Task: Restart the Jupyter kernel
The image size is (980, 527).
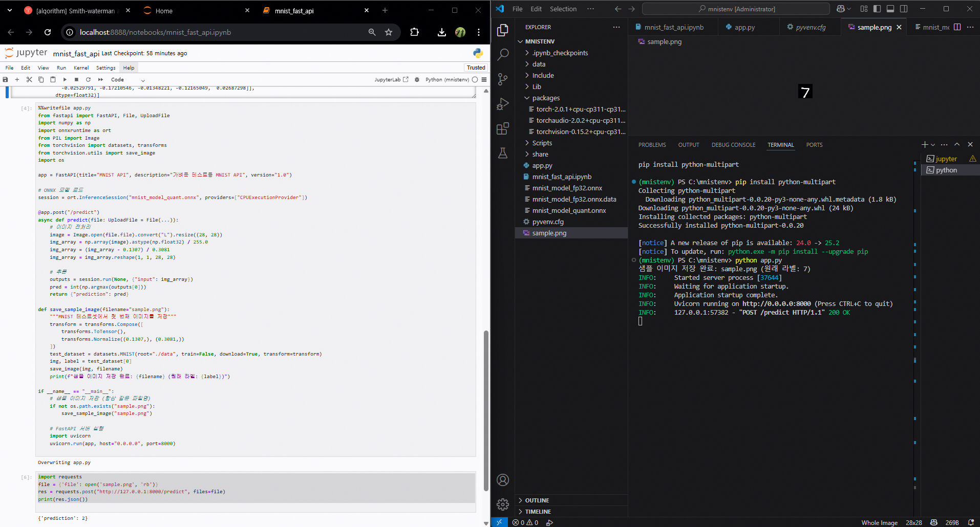Action: pos(88,80)
